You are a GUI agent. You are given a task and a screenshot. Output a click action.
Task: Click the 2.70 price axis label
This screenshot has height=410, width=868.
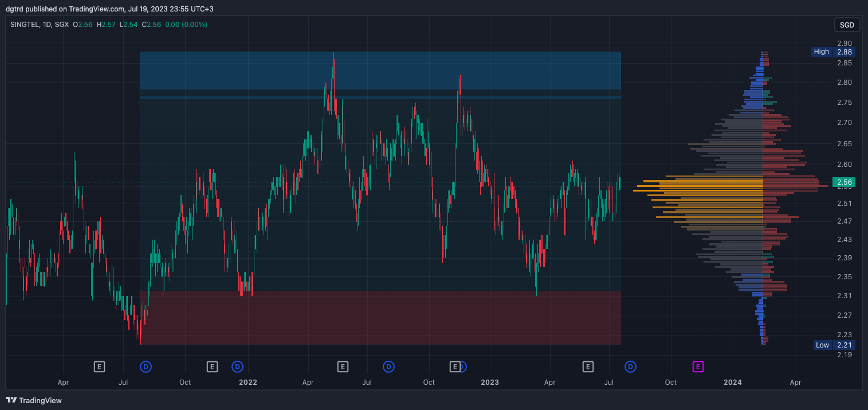(845, 123)
